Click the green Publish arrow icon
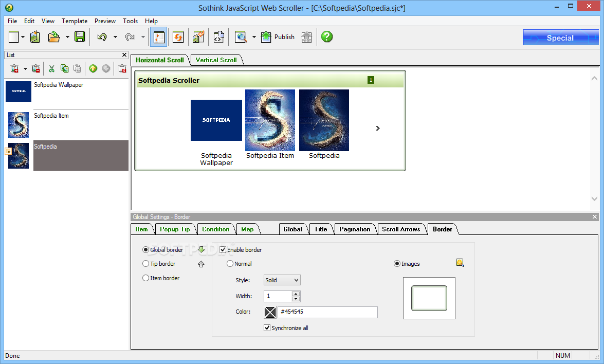Image resolution: width=604 pixels, height=364 pixels. (x=266, y=37)
